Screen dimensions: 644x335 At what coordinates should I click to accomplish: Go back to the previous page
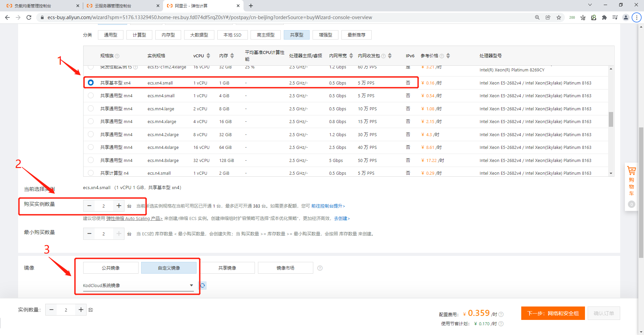tap(7, 17)
